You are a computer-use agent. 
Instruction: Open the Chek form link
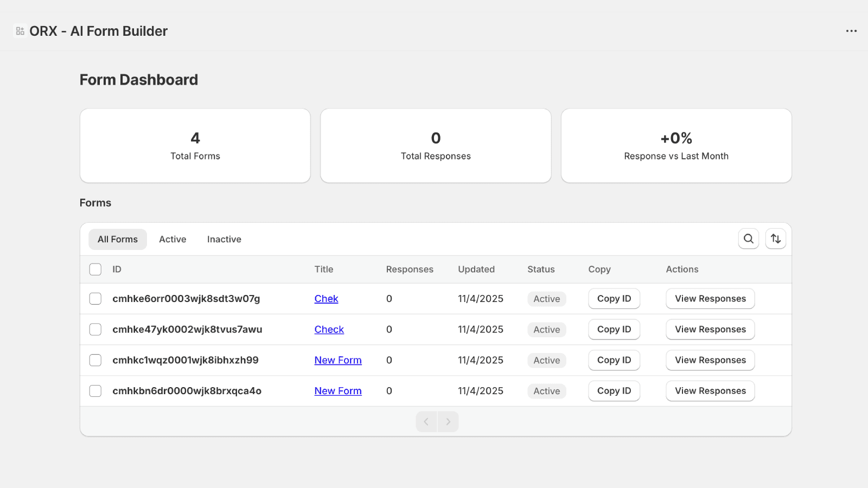[326, 298]
